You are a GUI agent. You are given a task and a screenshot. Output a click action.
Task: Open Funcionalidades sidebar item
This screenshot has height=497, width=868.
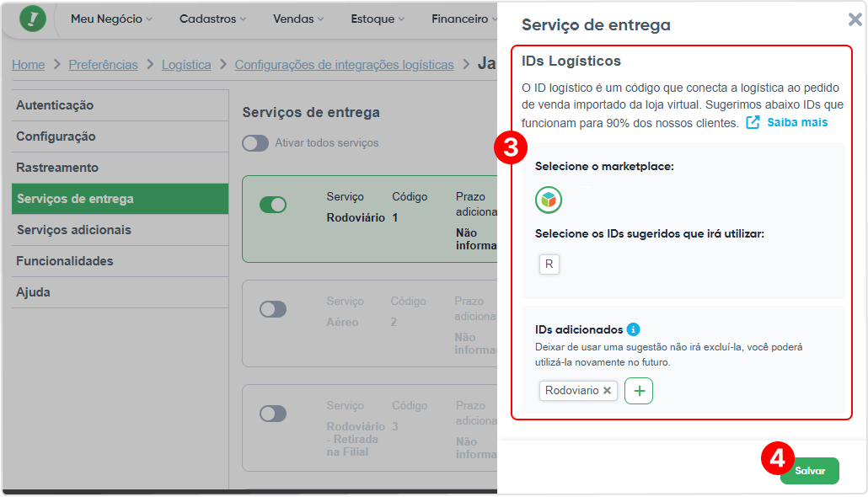point(121,261)
